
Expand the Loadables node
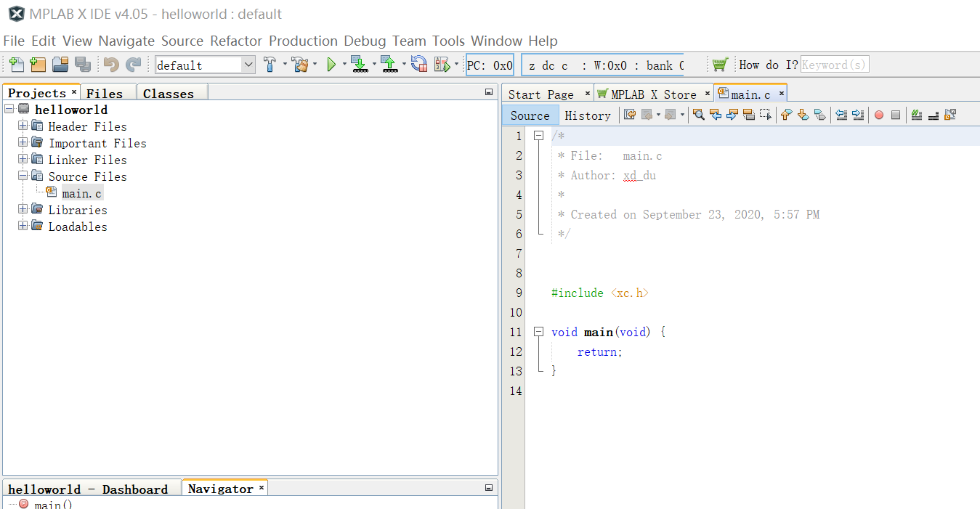23,226
